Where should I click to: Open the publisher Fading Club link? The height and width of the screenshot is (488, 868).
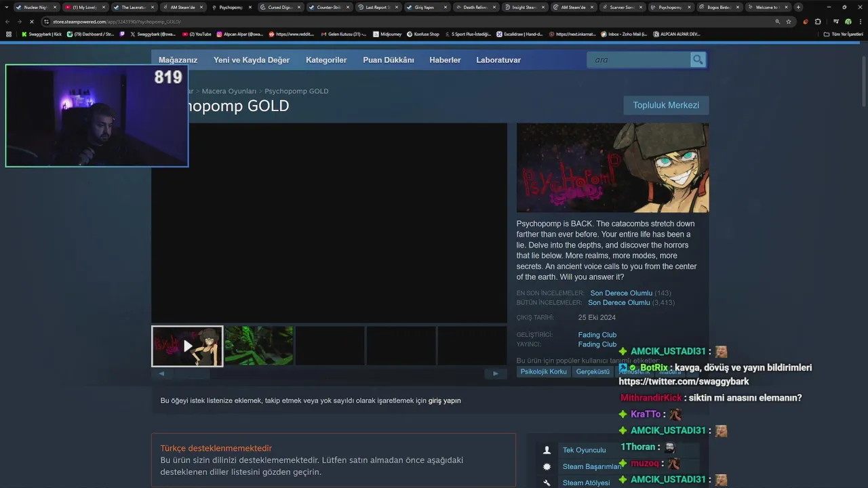(x=597, y=344)
